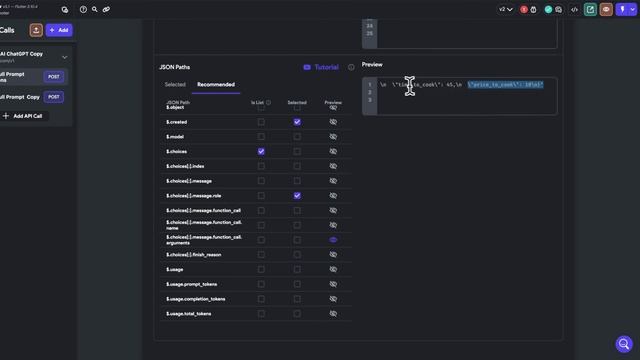Select the first Prompt POST API call
Image resolution: width=640 pixels, height=360 pixels.
tap(33, 77)
